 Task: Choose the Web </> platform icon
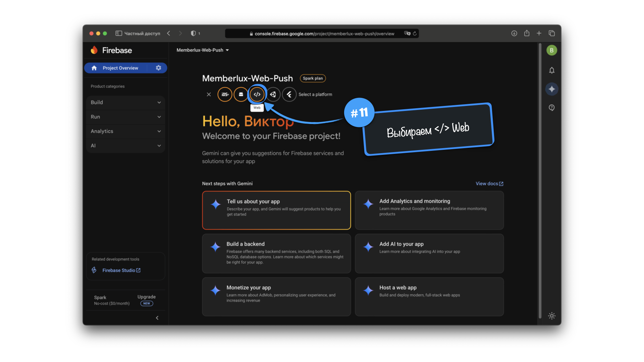(257, 95)
